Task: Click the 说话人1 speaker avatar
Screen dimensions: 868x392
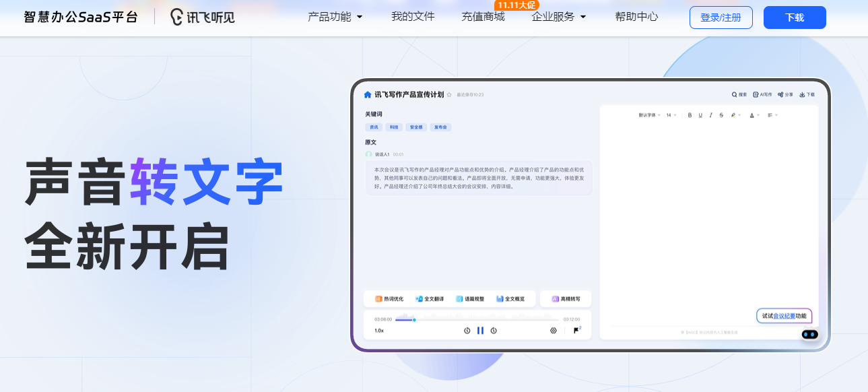Action: [368, 154]
